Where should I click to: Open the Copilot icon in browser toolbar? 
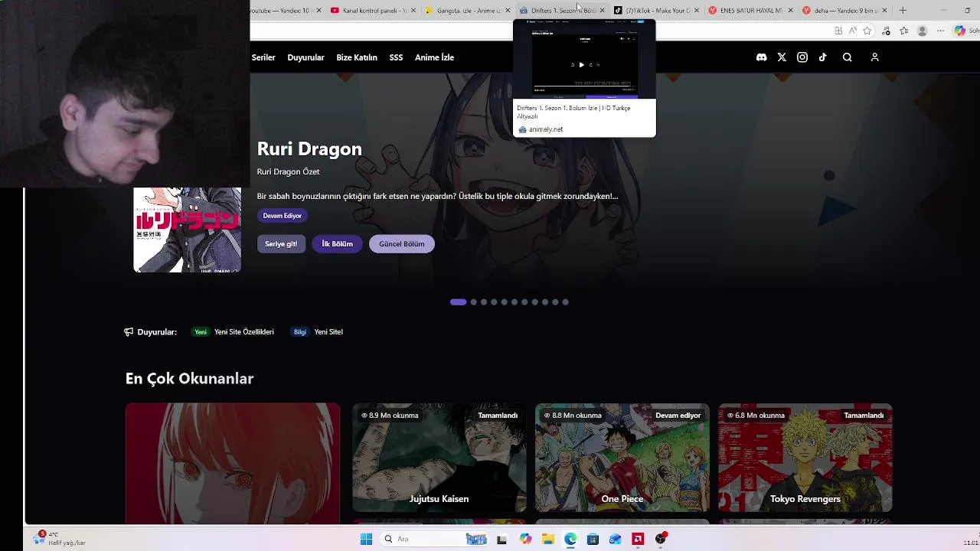[960, 31]
